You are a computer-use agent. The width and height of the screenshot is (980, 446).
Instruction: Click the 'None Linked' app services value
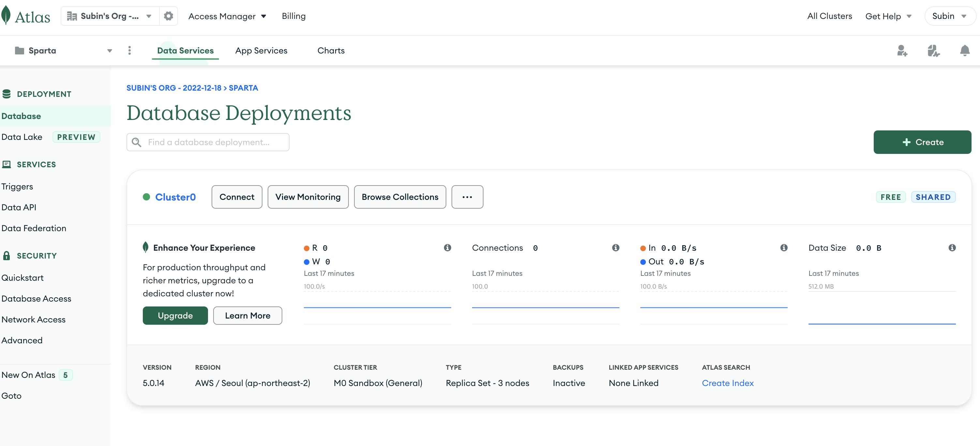[x=633, y=383]
